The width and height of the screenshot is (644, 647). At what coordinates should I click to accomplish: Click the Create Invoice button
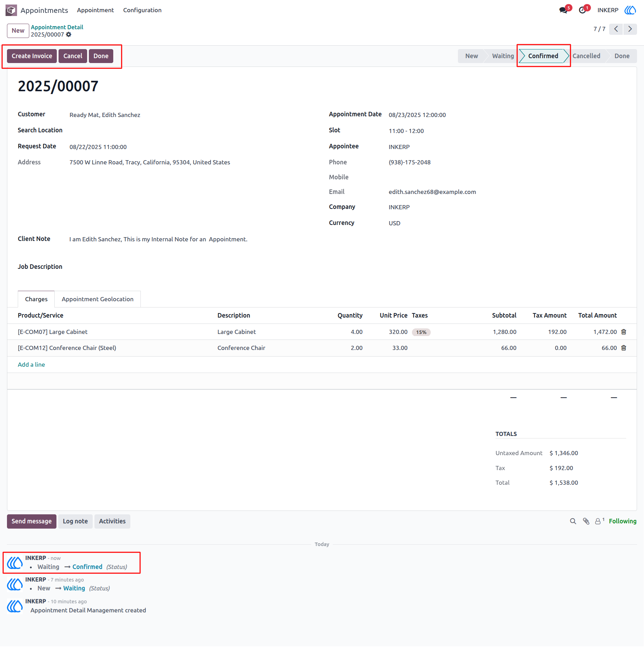32,56
